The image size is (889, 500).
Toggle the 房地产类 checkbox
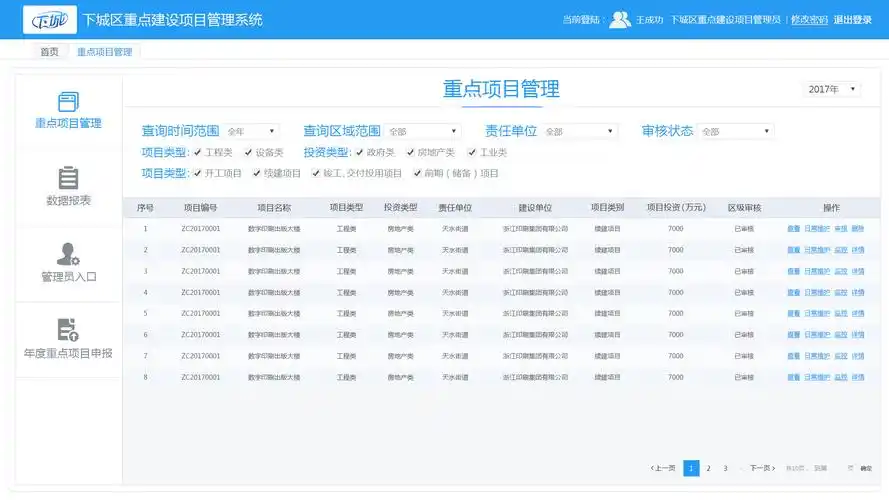pos(410,152)
